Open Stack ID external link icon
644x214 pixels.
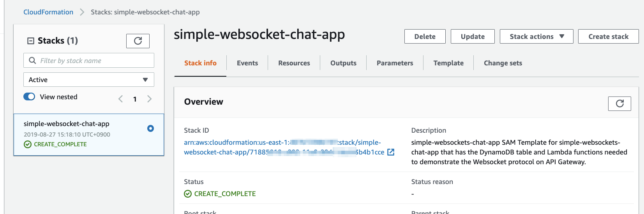click(391, 152)
